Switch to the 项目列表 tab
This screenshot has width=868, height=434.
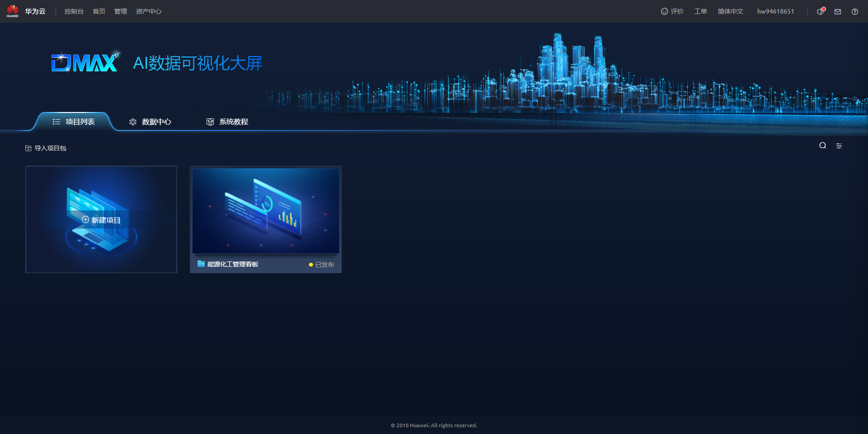coord(74,121)
